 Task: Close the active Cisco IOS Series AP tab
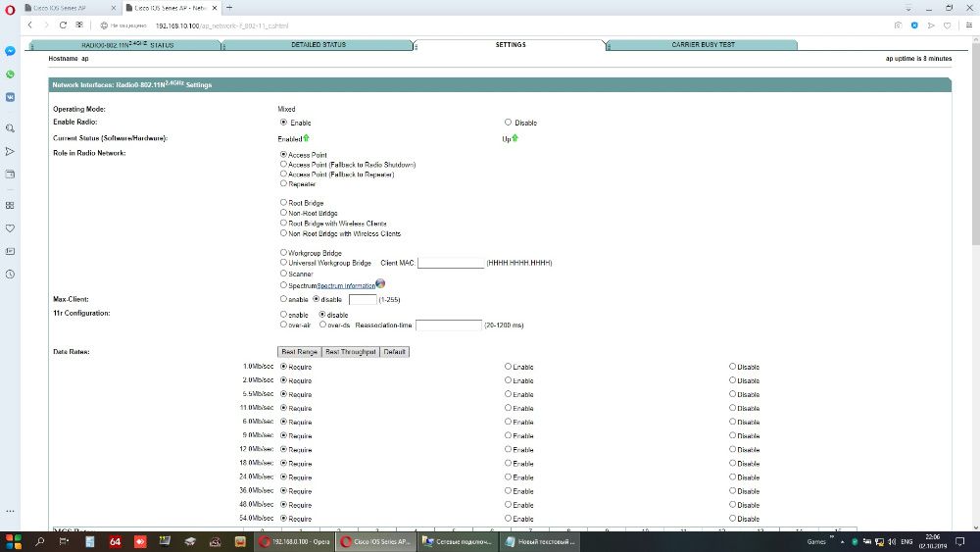click(215, 8)
